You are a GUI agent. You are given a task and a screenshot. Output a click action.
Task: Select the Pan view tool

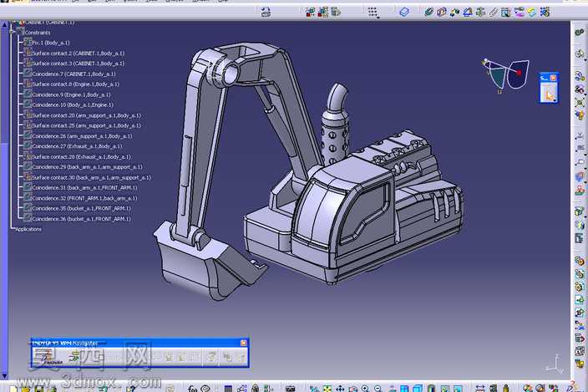tap(340, 389)
